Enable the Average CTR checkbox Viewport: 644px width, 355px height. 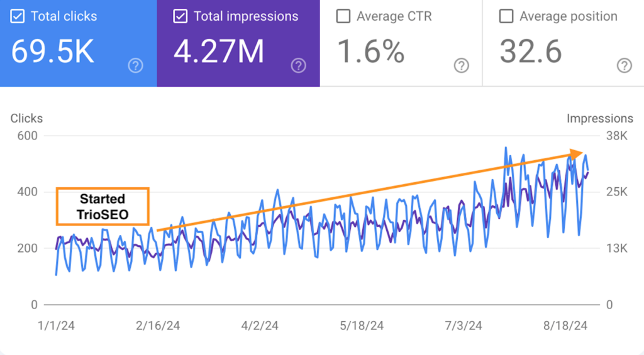[x=343, y=16]
